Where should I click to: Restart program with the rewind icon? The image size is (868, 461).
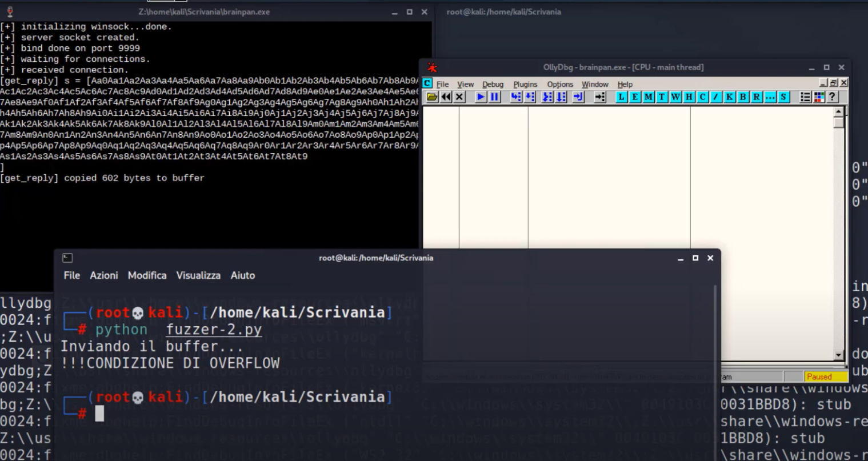446,97
